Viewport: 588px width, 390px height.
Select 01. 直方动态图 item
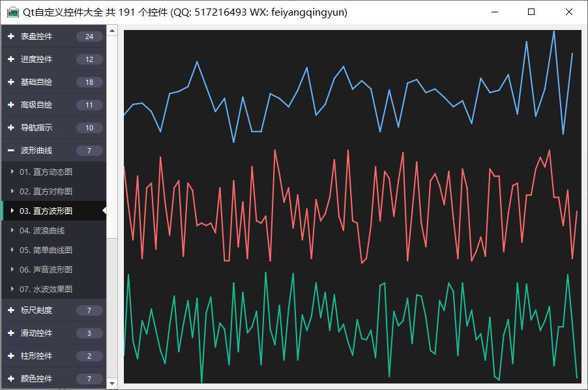46,172
